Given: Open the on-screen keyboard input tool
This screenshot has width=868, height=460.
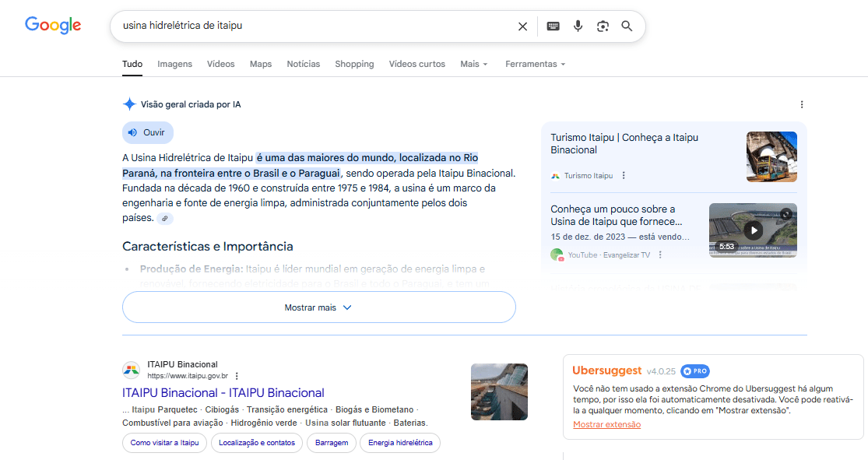Looking at the screenshot, I should pos(553,26).
